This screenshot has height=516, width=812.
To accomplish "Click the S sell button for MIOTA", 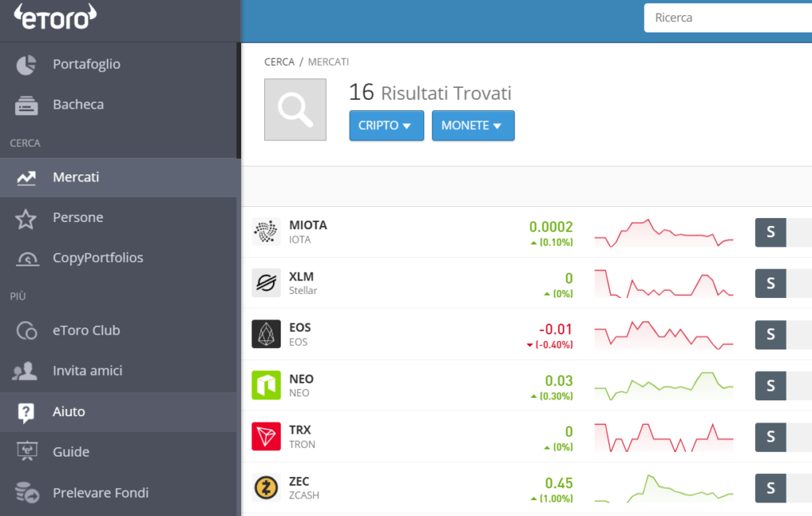I will (x=771, y=232).
